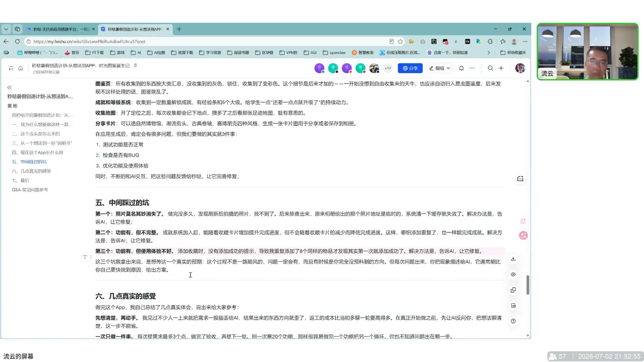This screenshot has height=362, width=644.
Task: Click the document vertical scrollbar thumb
Action: (x=528, y=285)
